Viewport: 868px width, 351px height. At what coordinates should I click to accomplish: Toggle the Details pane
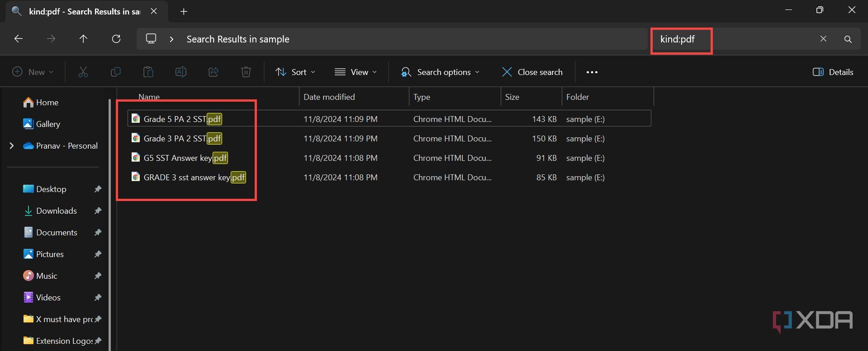click(833, 72)
